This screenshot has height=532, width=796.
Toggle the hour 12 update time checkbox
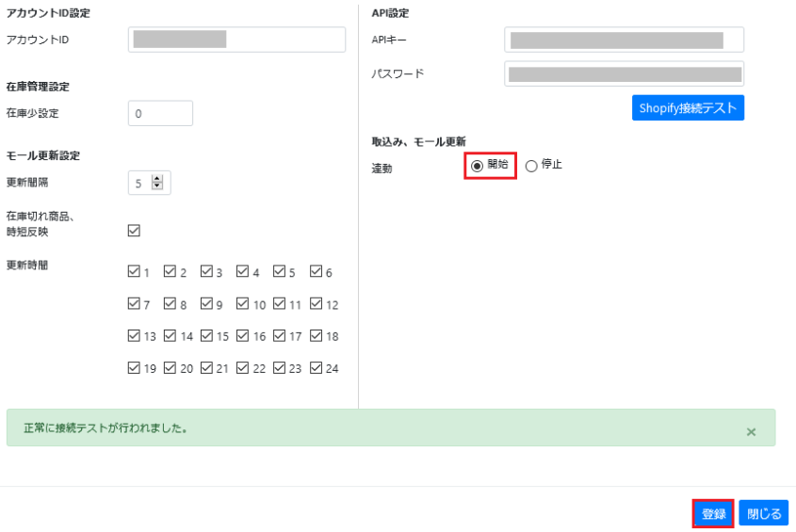pos(316,303)
